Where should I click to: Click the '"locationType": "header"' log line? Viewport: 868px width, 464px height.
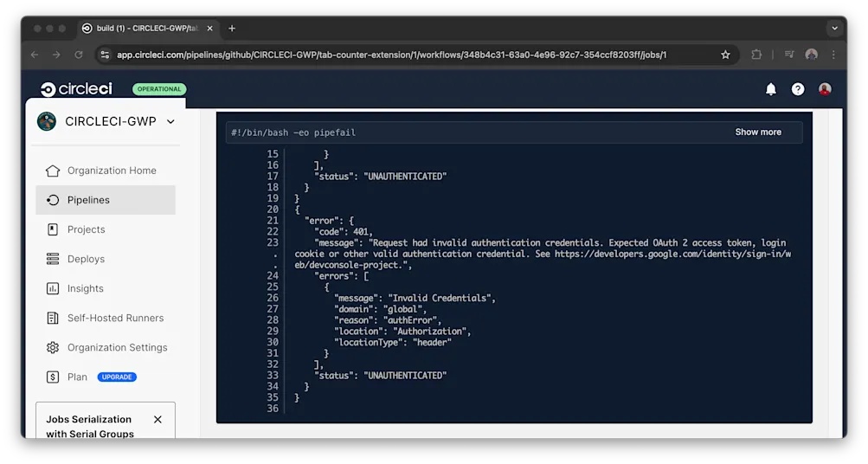393,343
